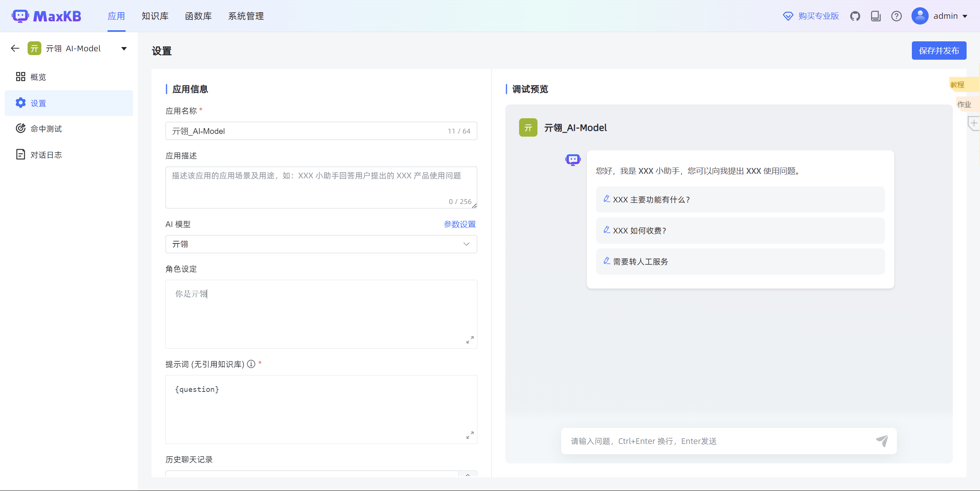Viewport: 980px width, 491px height.
Task: Open the documentation book icon
Action: click(875, 16)
